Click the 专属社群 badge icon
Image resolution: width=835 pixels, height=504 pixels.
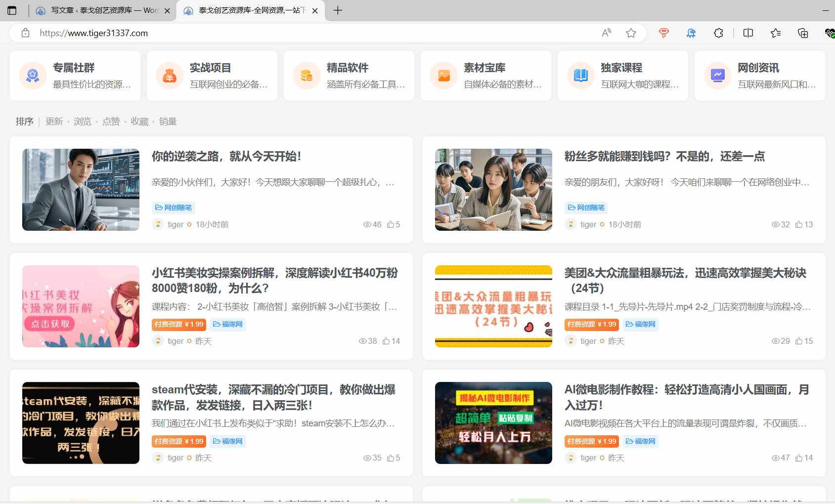coord(33,76)
